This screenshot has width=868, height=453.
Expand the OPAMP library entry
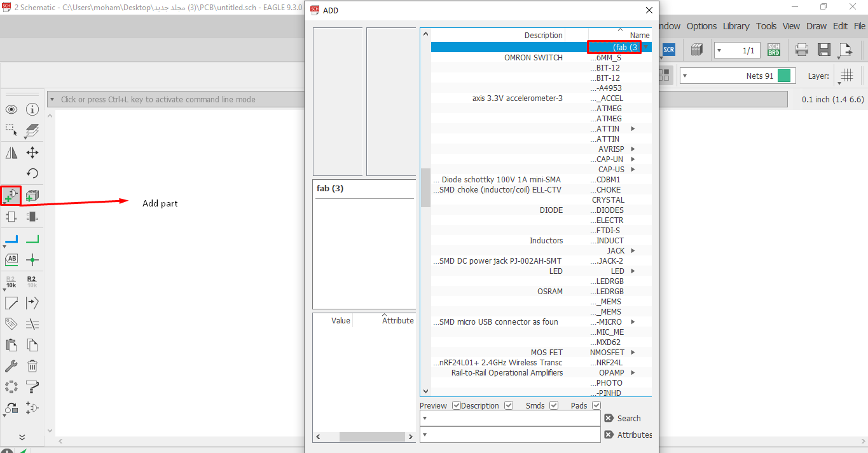[x=633, y=373]
